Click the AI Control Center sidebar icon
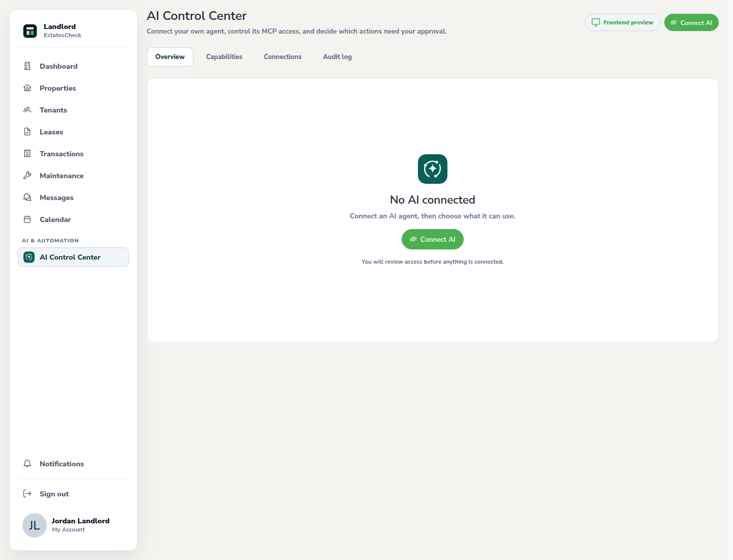The height and width of the screenshot is (560, 733). [x=29, y=257]
